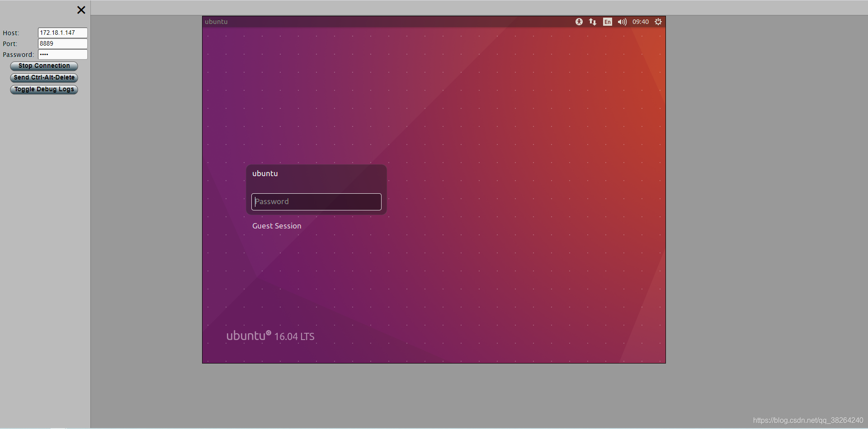Open the sound volume indicator
868x429 pixels.
click(622, 22)
